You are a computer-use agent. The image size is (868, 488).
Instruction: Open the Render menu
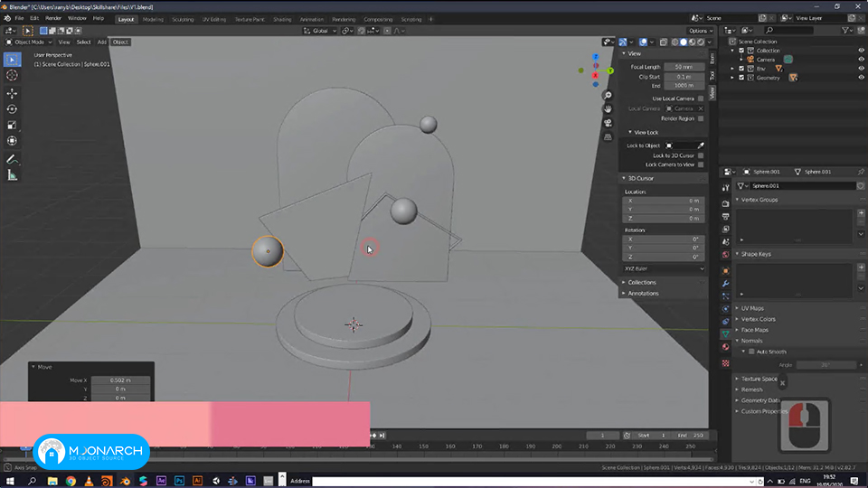click(53, 18)
